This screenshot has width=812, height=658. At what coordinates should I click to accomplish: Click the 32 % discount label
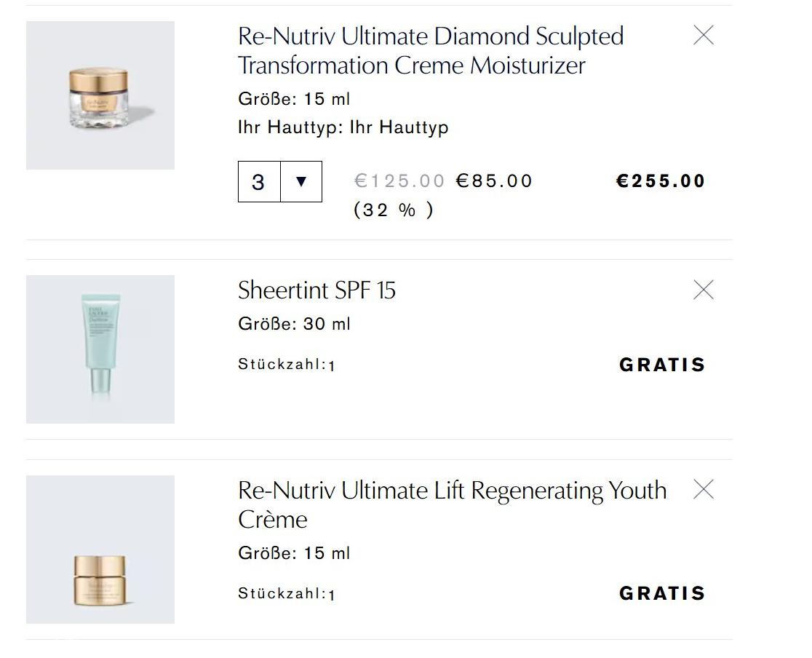click(x=393, y=210)
